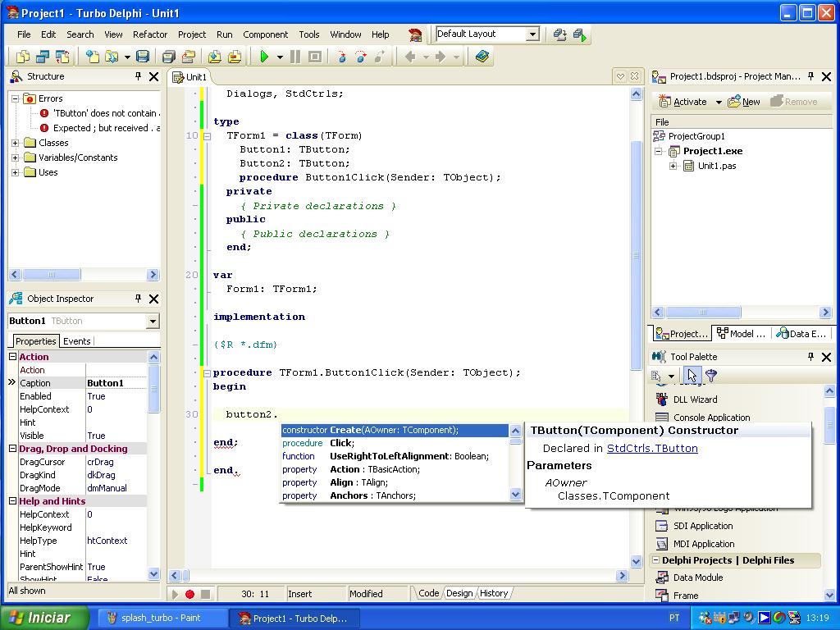Click the Open file toolbar icon
The width and height of the screenshot is (840, 630).
coord(112,57)
